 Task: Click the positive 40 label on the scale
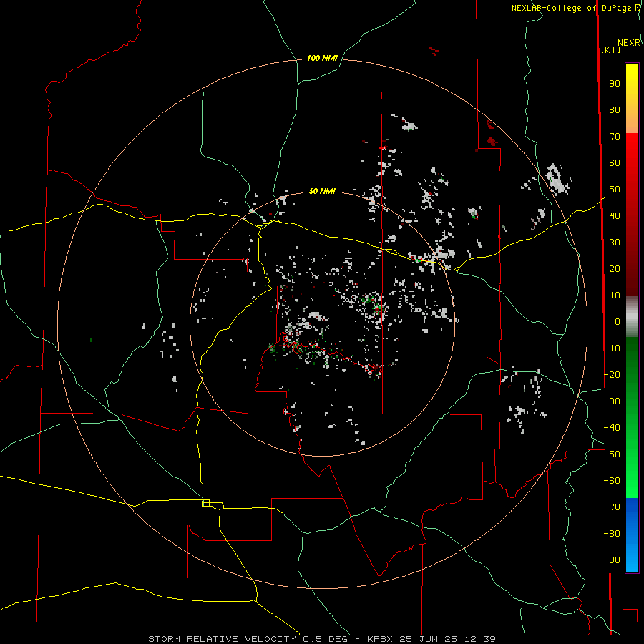615,215
